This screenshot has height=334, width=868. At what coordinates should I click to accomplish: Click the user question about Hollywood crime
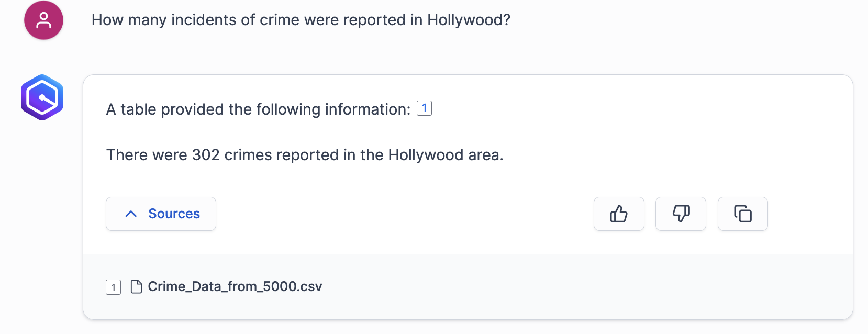tap(301, 20)
